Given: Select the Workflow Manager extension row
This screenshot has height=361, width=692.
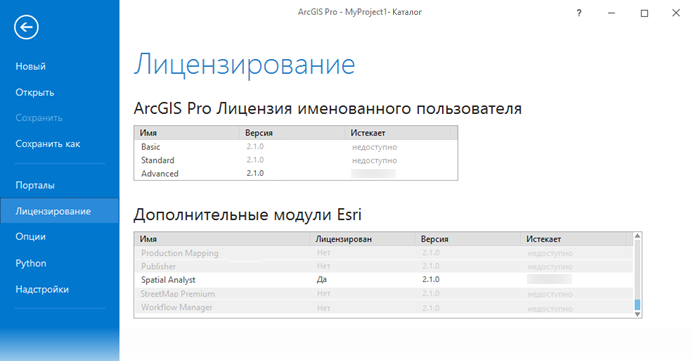Looking at the screenshot, I should click(384, 307).
